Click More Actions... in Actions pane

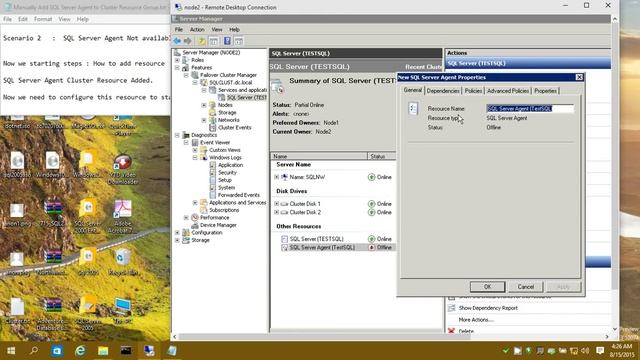[x=476, y=320]
